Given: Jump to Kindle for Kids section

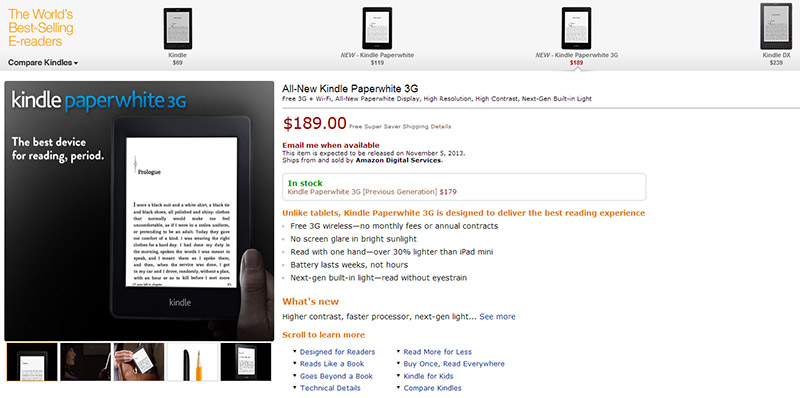Looking at the screenshot, I should (x=428, y=376).
